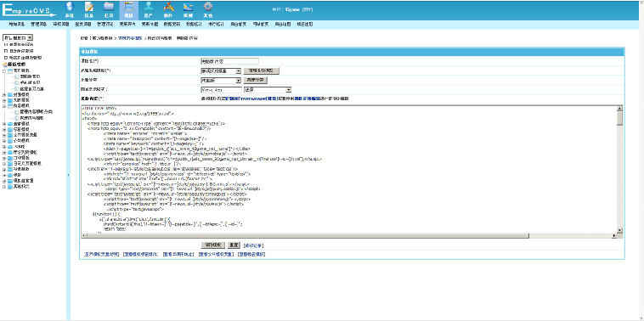Open the User section person icon
Image resolution: width=644 pixels, height=321 pixels.
[149, 10]
